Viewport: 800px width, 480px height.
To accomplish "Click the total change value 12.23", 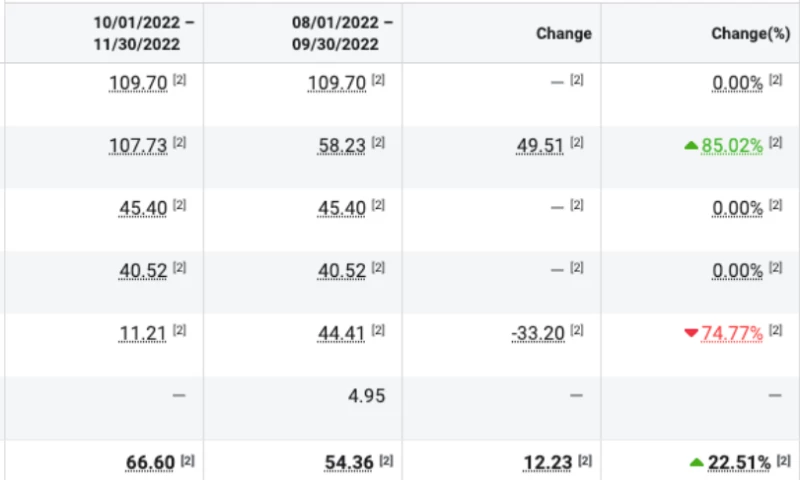I will click(x=548, y=462).
